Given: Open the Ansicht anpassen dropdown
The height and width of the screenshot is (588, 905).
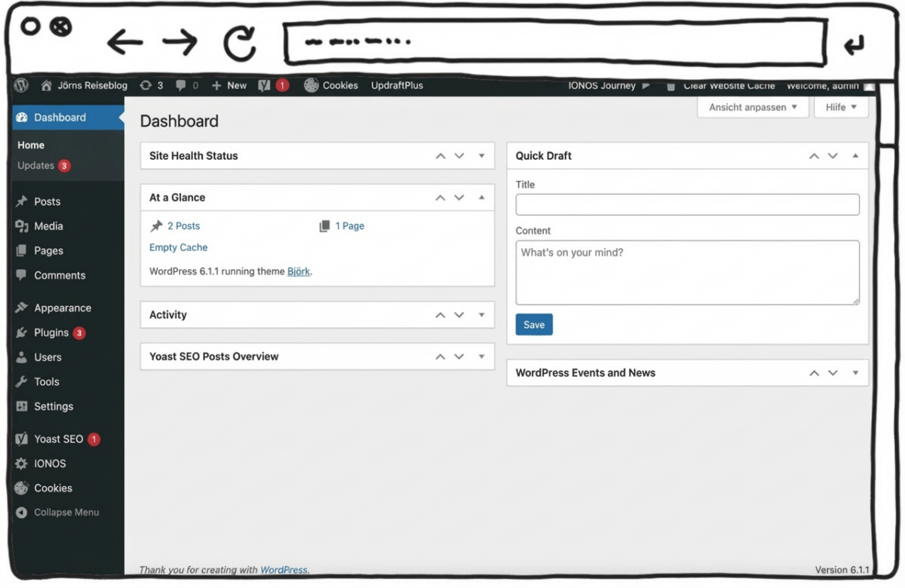Looking at the screenshot, I should (753, 108).
